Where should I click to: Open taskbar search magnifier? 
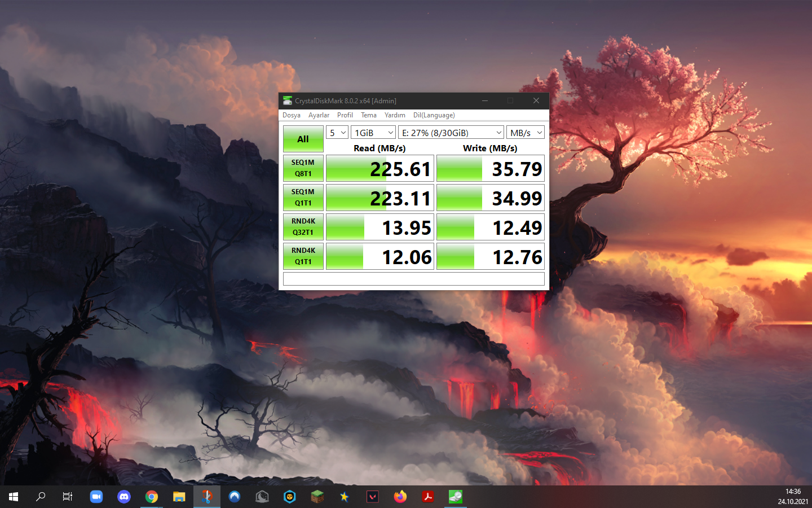pyautogui.click(x=41, y=497)
